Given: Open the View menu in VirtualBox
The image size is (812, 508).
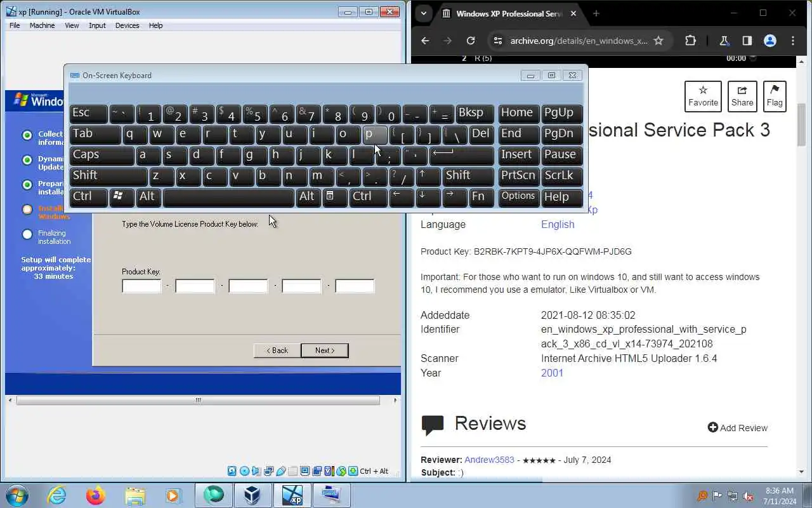Looking at the screenshot, I should (72, 25).
